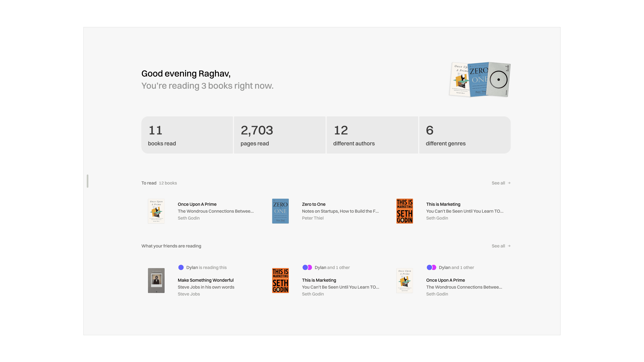Click 'Steve Jobs in his own words' subtitle

[x=206, y=287]
